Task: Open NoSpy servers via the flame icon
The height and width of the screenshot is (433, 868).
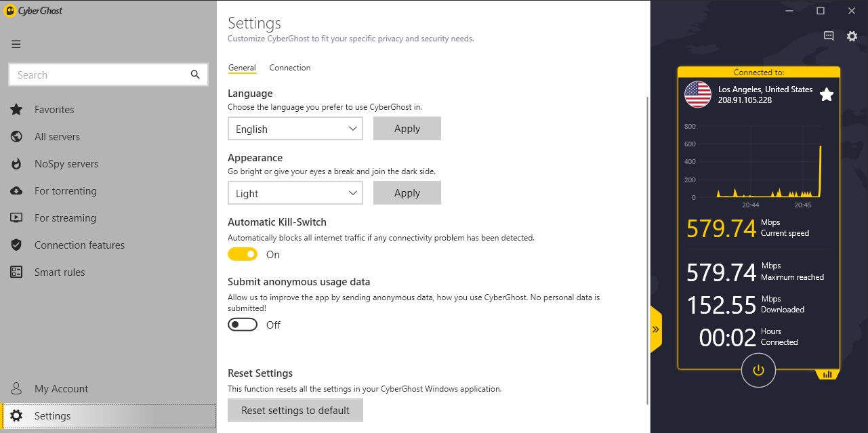Action: pos(17,164)
